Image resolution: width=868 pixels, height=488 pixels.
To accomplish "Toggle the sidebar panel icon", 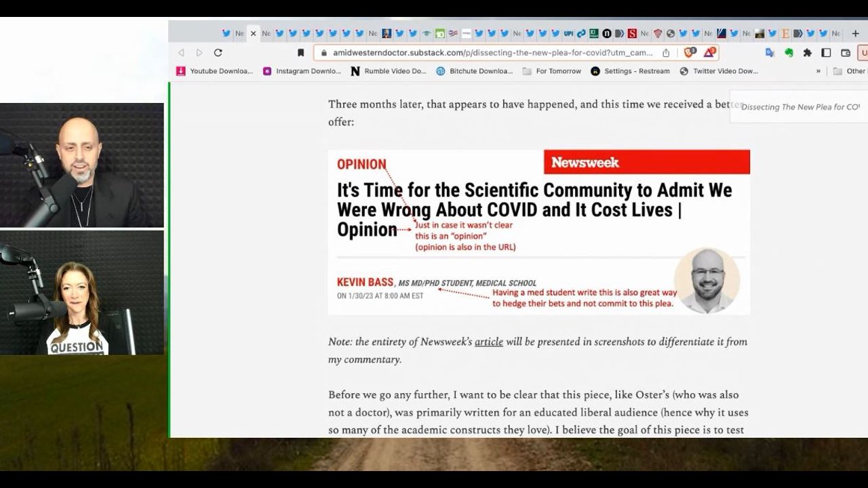I will point(826,53).
